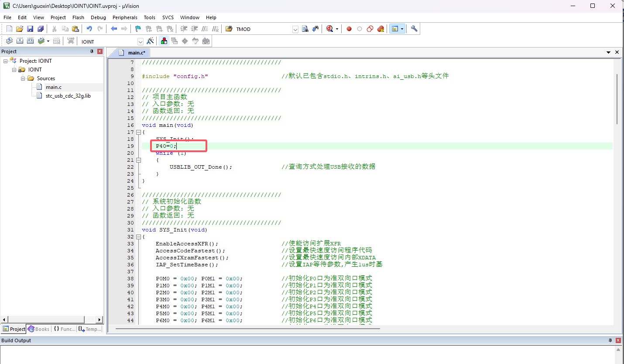The width and height of the screenshot is (624, 364).
Task: Switch to the Templates panel tab
Action: click(90, 329)
